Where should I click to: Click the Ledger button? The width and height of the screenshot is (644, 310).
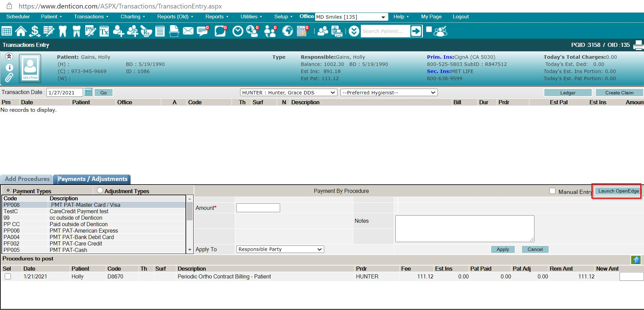pos(568,93)
